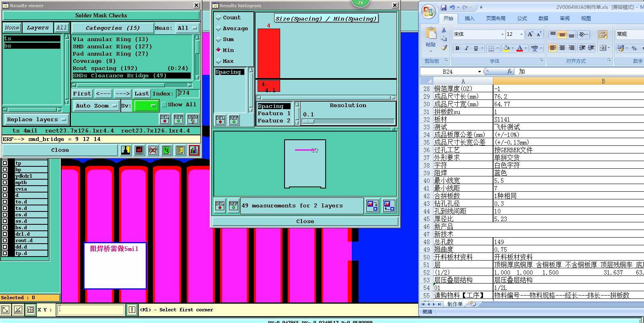Click the ---> next result button

click(x=122, y=93)
